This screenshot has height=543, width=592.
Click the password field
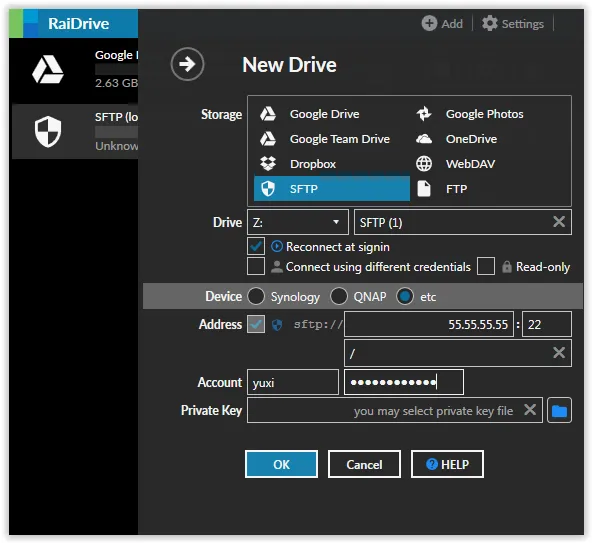(404, 382)
